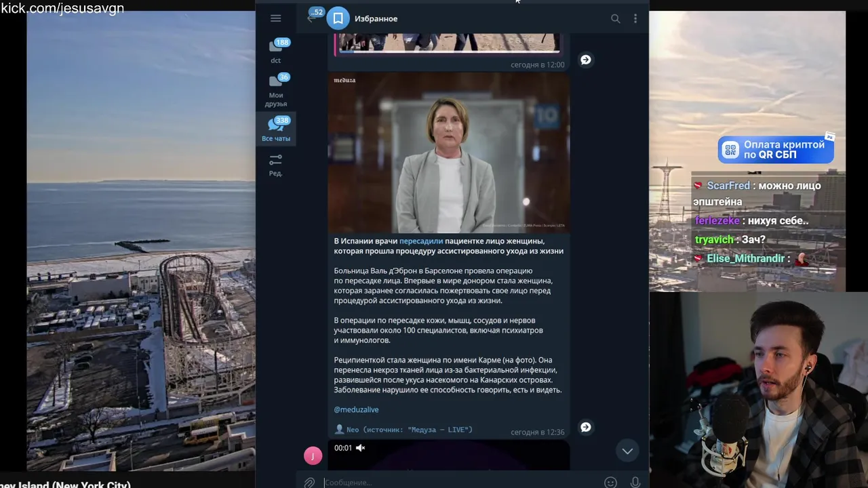868x488 pixels.
Task: Click the сегодня в 12:00 timestamp
Action: coord(537,64)
